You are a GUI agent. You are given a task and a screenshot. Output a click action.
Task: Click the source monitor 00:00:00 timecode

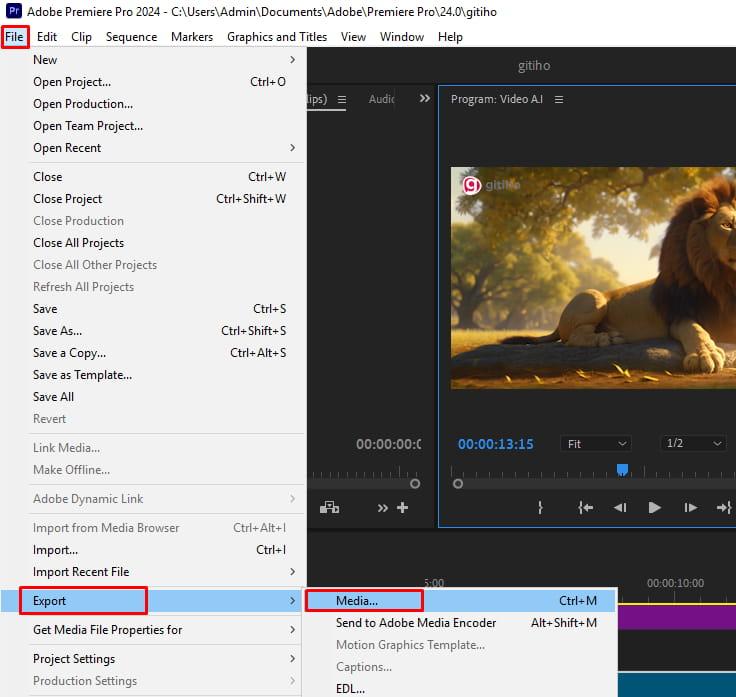tap(388, 444)
